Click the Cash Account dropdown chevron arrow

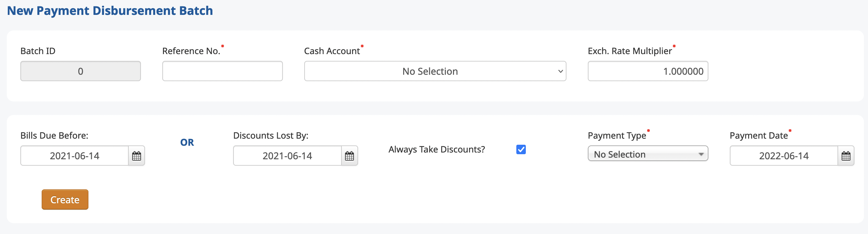pos(560,71)
